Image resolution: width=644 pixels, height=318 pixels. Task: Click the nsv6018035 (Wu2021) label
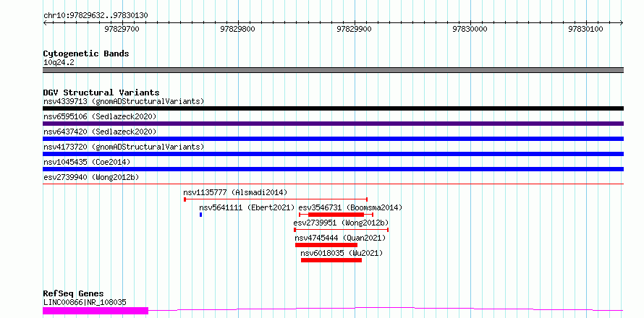pos(342,253)
